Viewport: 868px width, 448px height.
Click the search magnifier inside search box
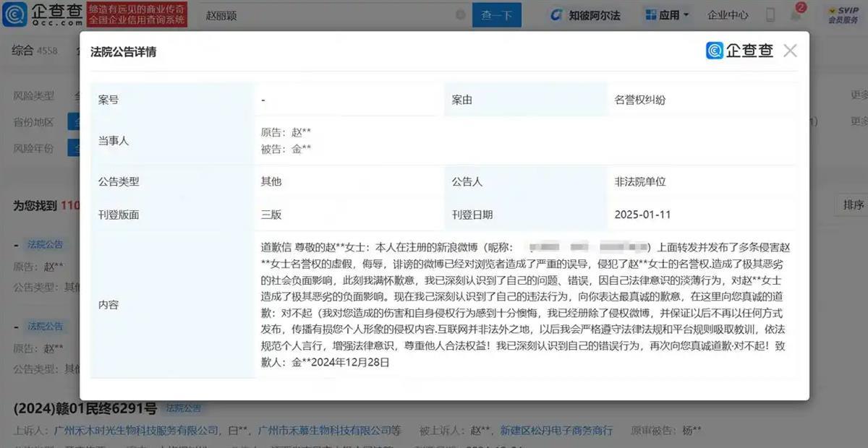[461, 14]
